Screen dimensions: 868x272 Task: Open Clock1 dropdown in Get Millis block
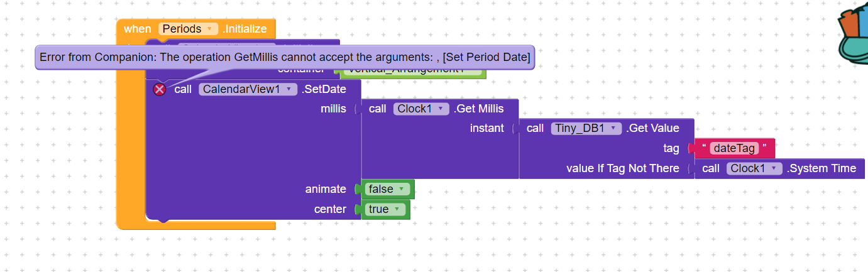tap(422, 109)
